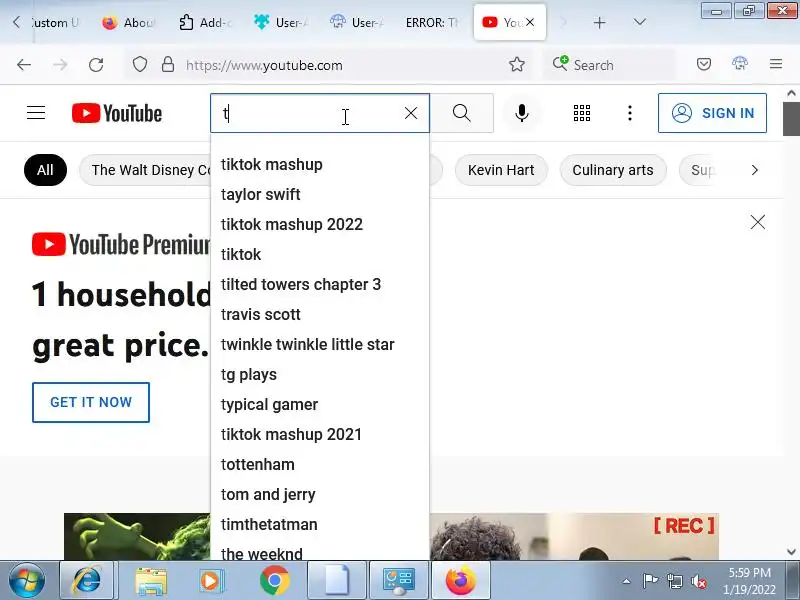Choose suggestion tiktok mashup 2022

(x=320, y=224)
